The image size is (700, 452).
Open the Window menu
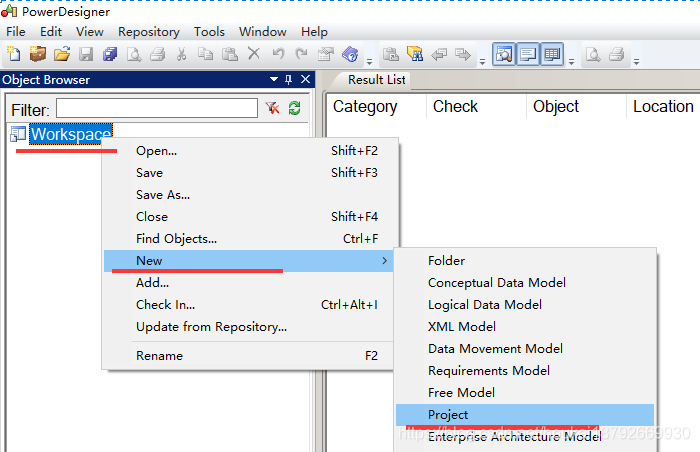click(262, 32)
